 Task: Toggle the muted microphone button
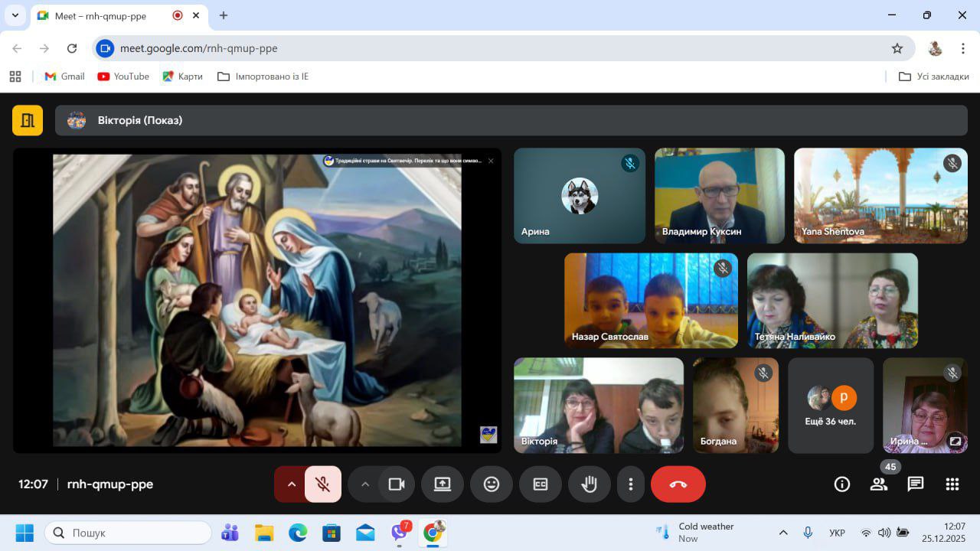coord(323,484)
